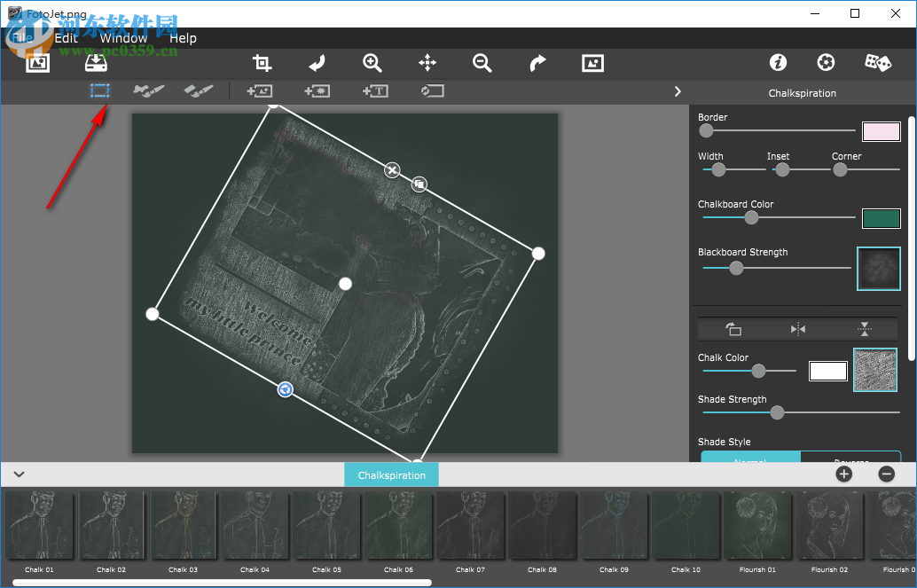Click the Redo curved arrow icon
Viewport: 917px width, 588px height.
(537, 63)
